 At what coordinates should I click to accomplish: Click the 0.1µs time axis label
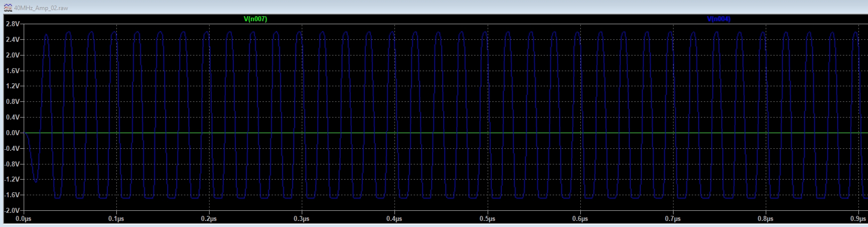pos(116,219)
